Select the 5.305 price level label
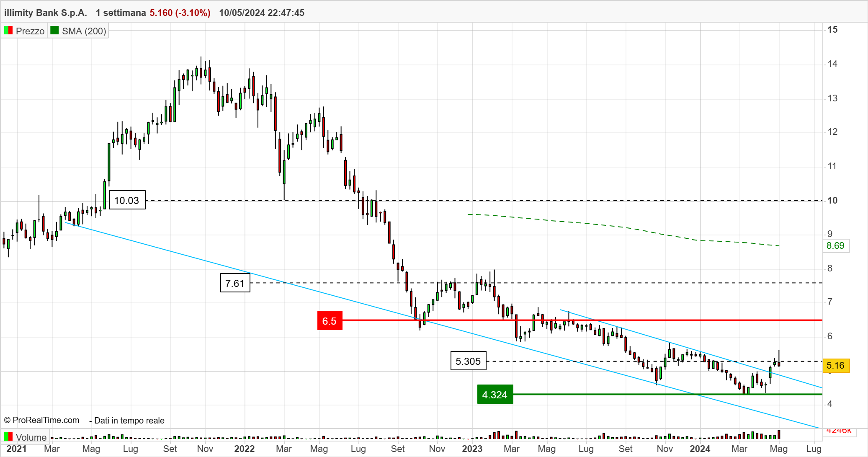This screenshot has height=457, width=868. 468,361
